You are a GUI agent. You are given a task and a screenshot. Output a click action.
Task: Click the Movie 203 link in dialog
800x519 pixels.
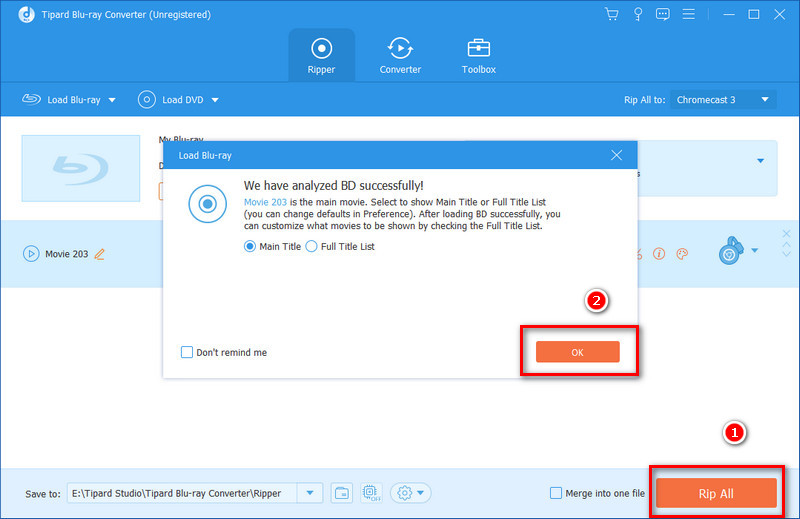[x=265, y=202]
